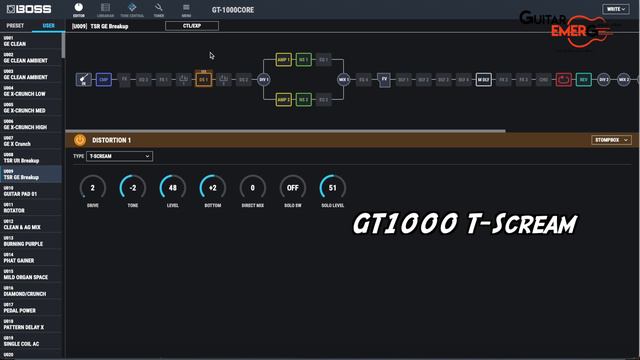640x360 pixels.
Task: Select the red send/return loop block
Action: [x=564, y=80]
